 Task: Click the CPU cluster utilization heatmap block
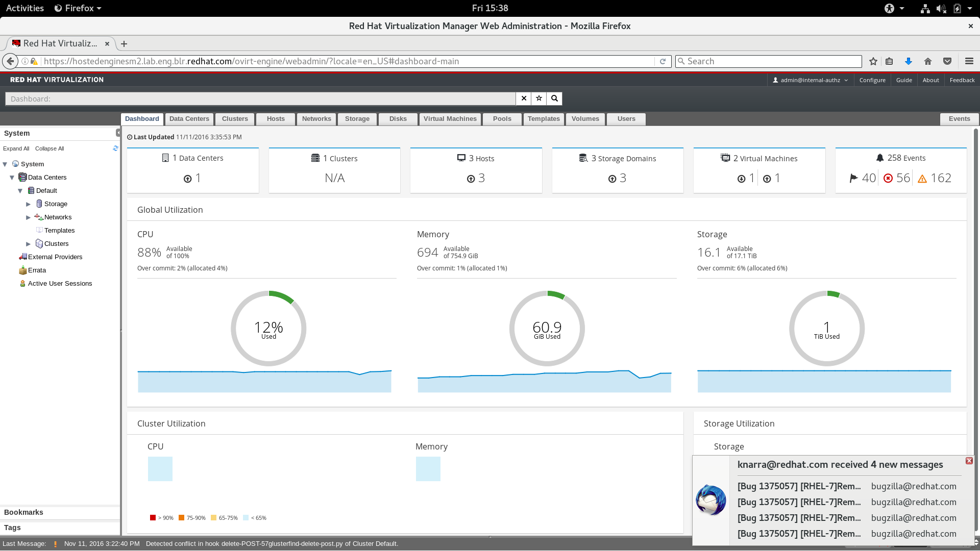tap(160, 469)
